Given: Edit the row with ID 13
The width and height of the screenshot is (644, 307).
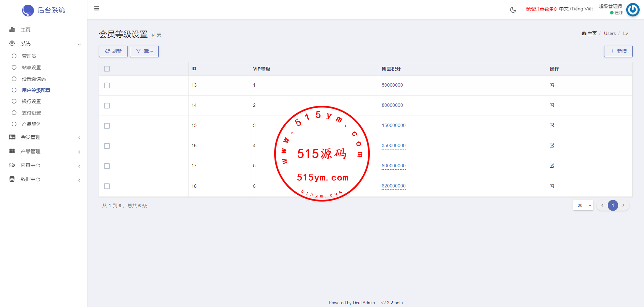Looking at the screenshot, I should click(552, 85).
